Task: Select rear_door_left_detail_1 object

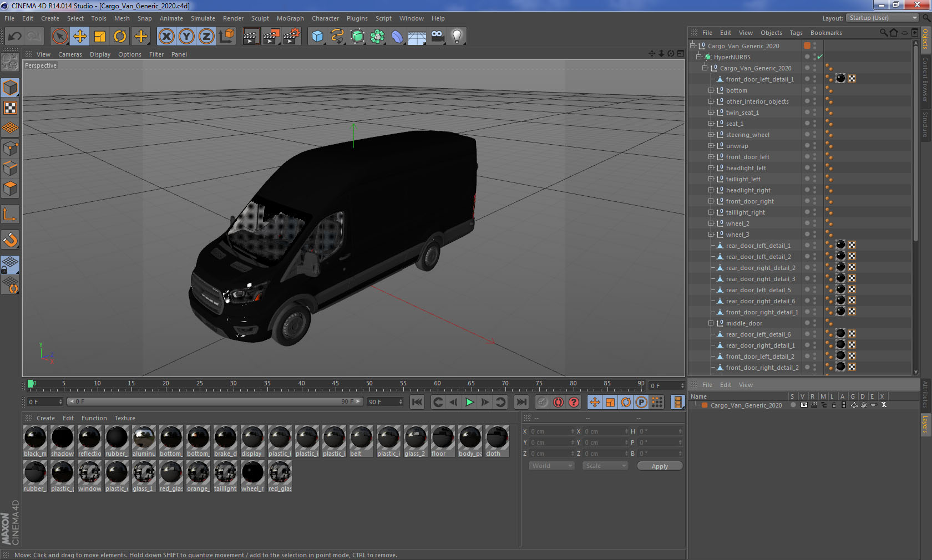Action: click(x=758, y=246)
